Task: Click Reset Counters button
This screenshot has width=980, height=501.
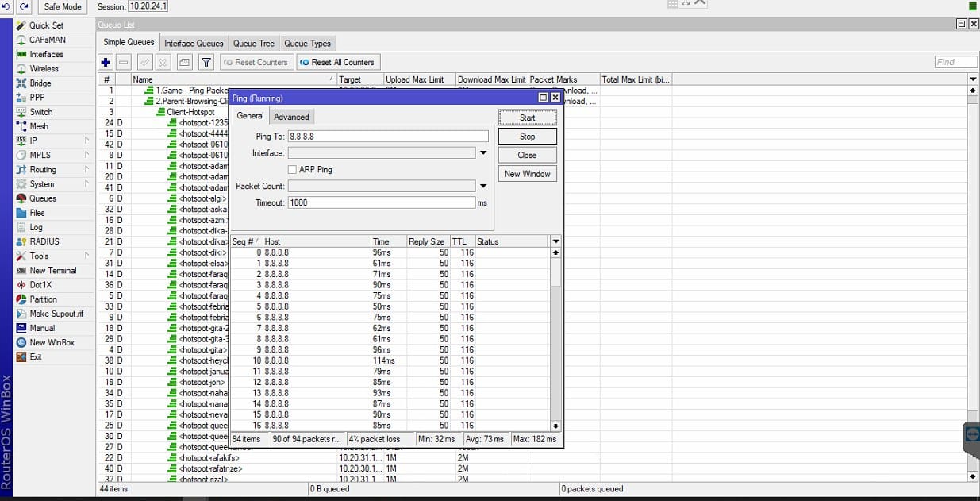Action: [x=256, y=62]
